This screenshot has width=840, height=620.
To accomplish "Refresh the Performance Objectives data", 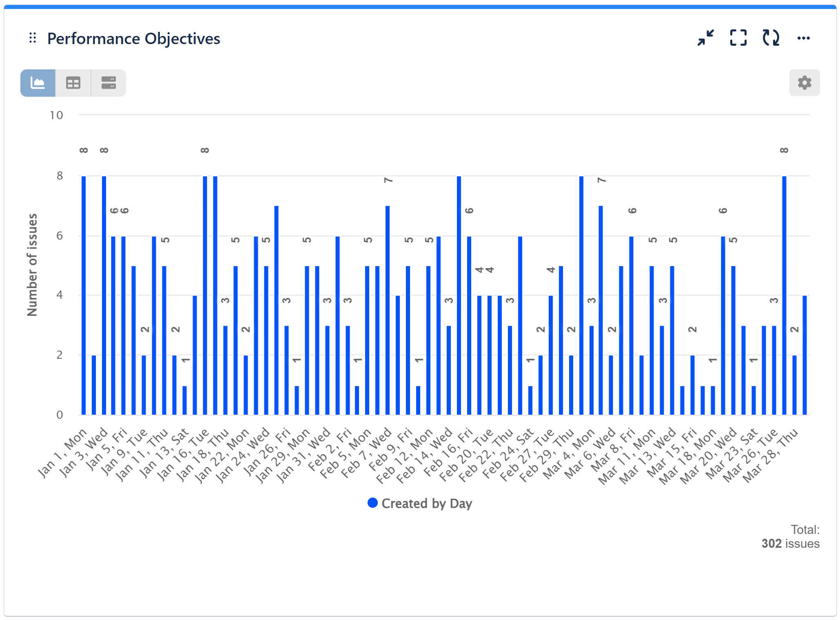I will click(770, 38).
